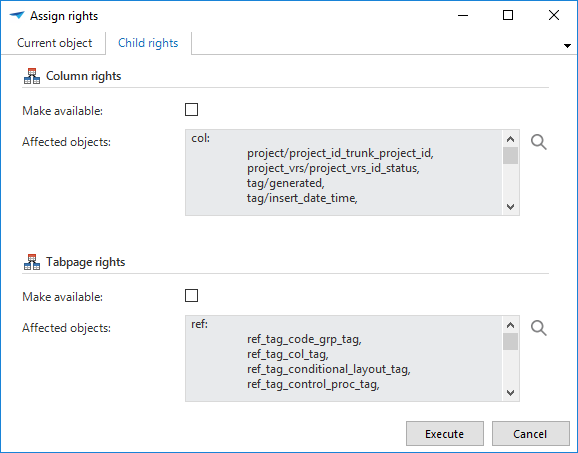Click scrollbar thumb in tabpage affected objects
The width and height of the screenshot is (578, 453).
pos(511,342)
